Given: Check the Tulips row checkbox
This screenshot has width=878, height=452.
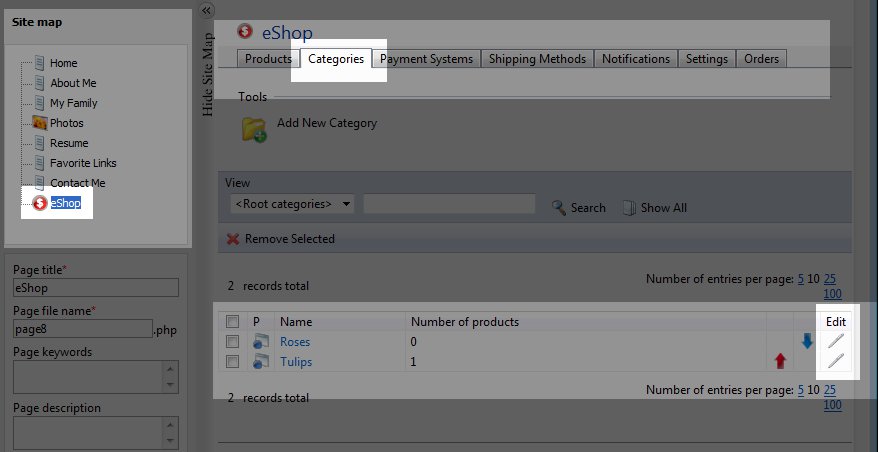Looking at the screenshot, I should [x=232, y=361].
